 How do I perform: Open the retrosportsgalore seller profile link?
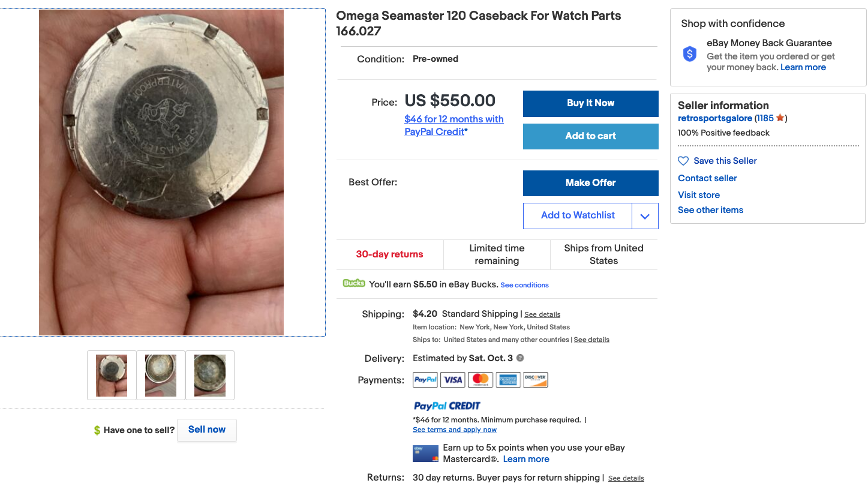(x=714, y=118)
